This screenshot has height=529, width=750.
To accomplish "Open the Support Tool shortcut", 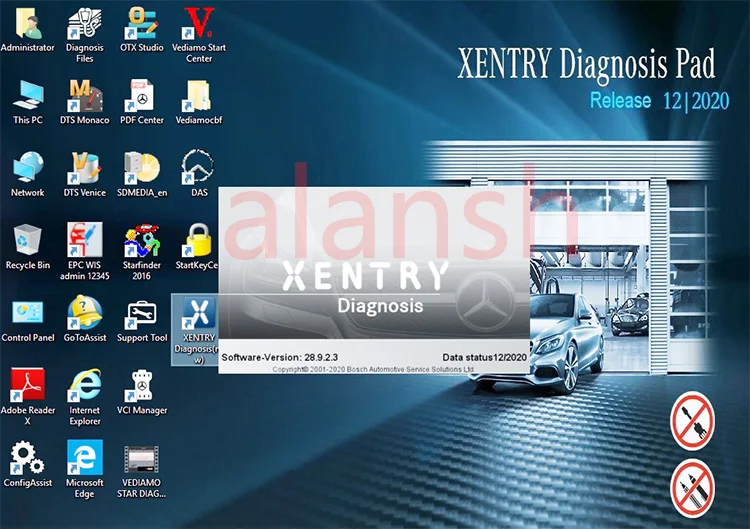I will click(x=142, y=321).
